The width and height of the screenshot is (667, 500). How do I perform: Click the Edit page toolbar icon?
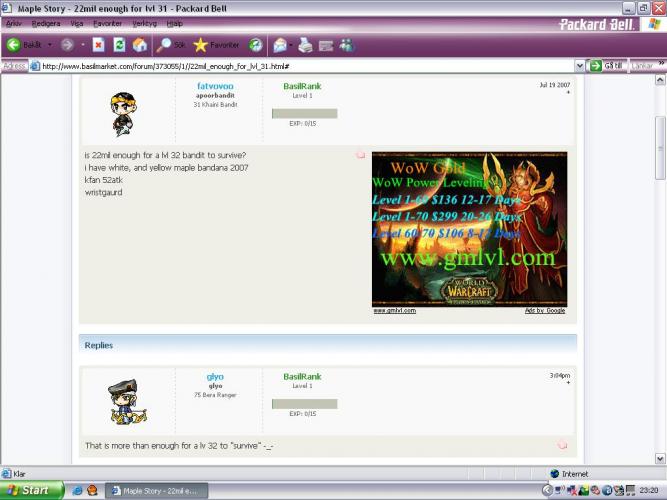pos(326,45)
